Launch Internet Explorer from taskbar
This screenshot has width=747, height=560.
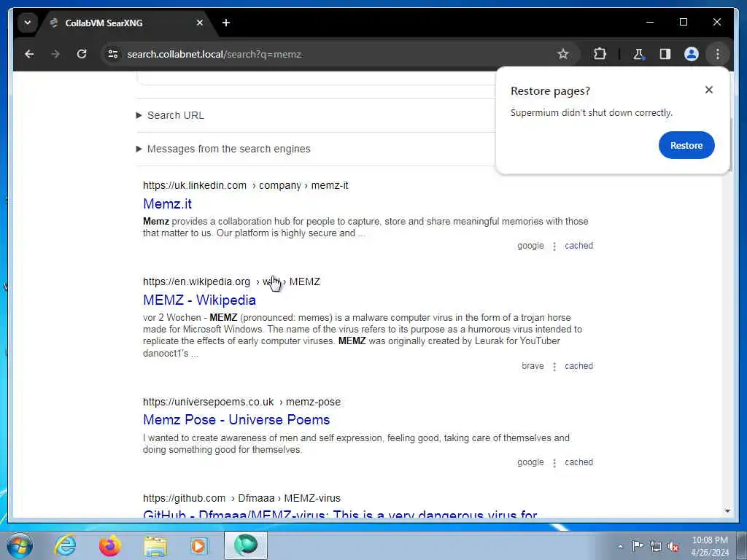65,545
